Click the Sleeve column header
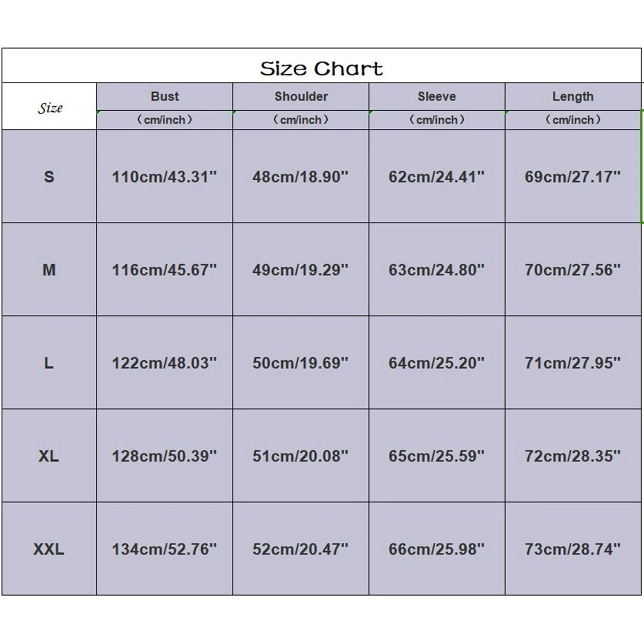Viewport: 644px width, 644px height. click(437, 97)
